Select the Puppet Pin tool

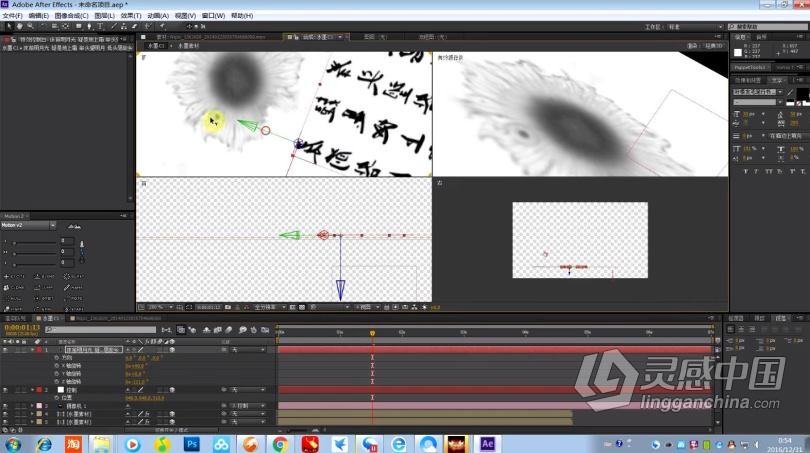tap(162, 26)
